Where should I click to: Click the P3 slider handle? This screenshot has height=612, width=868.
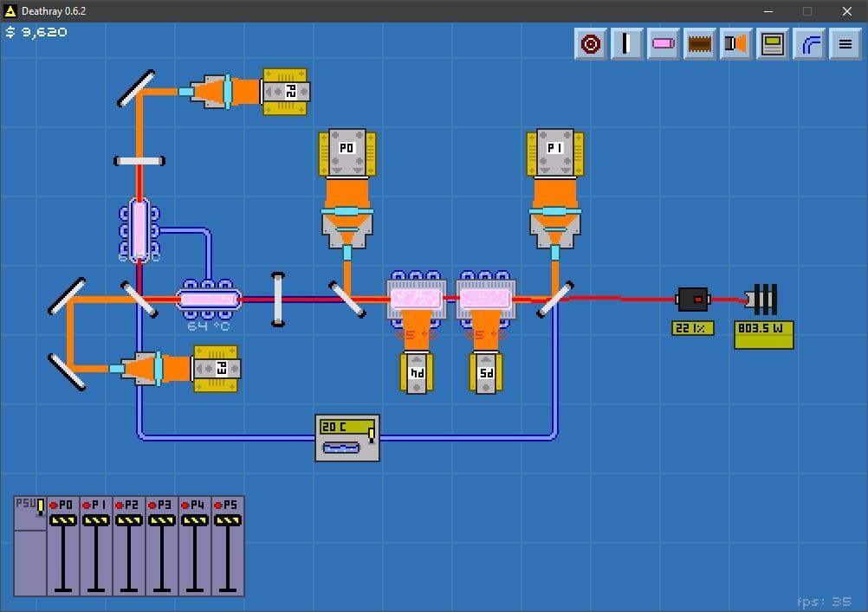pyautogui.click(x=162, y=520)
